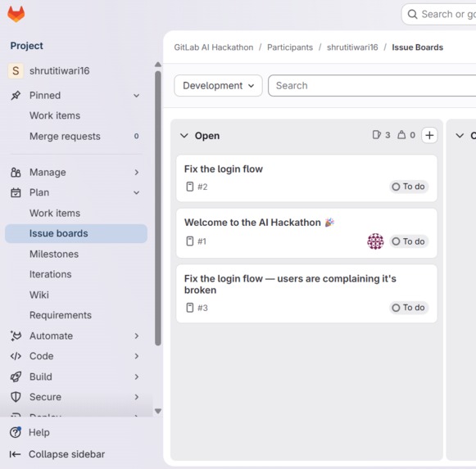476x469 pixels.
Task: Click the Pinned pin icon
Action: [16, 95]
